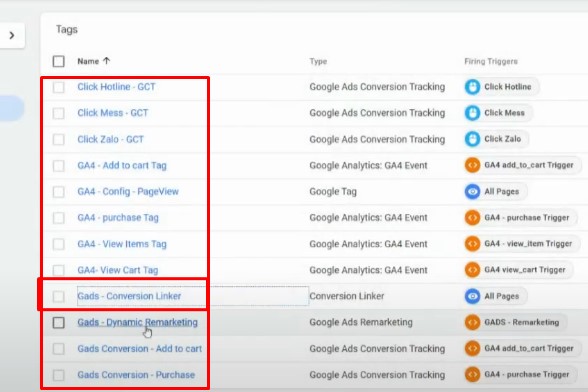Sort tags by the Name column header
The height and width of the screenshot is (392, 588).
coord(88,61)
